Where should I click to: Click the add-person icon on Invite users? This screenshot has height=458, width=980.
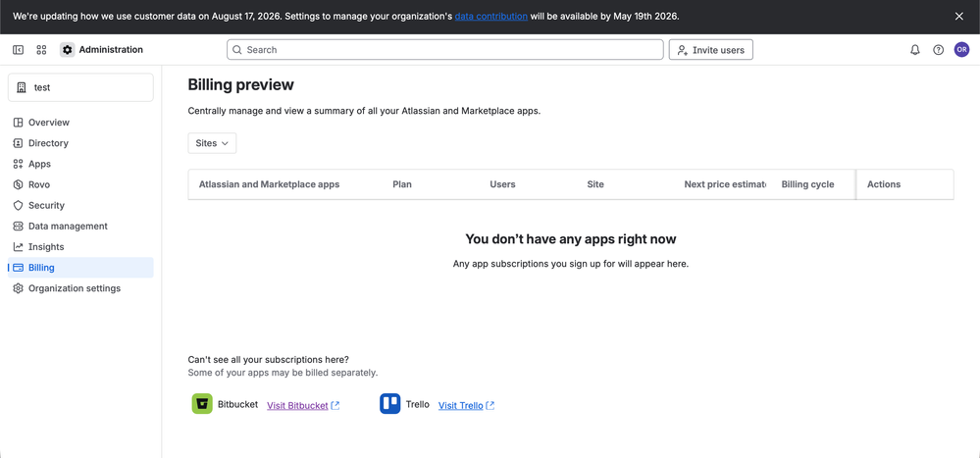[683, 50]
